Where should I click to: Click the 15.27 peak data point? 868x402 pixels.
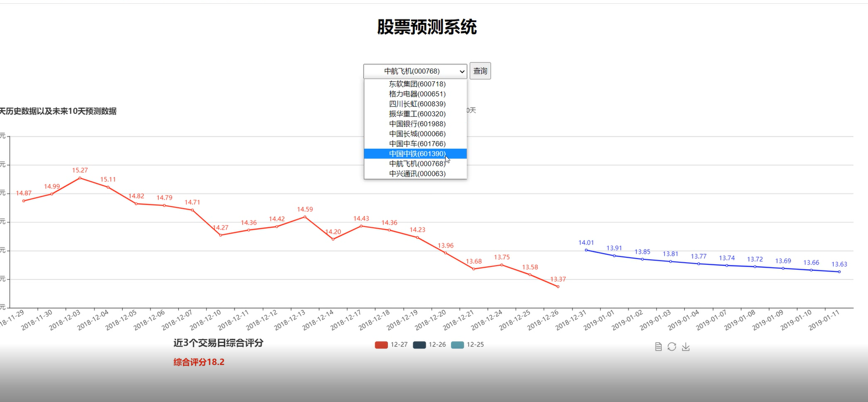coord(80,178)
